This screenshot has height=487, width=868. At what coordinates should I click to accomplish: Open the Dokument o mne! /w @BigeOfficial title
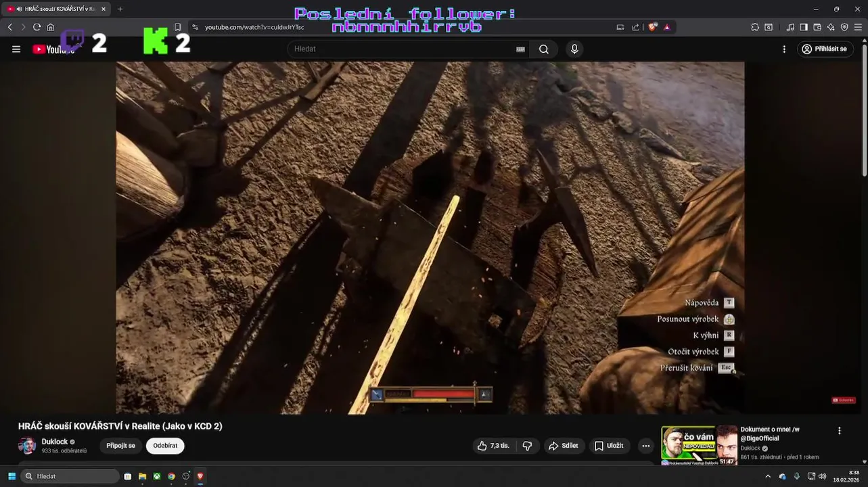pyautogui.click(x=770, y=434)
